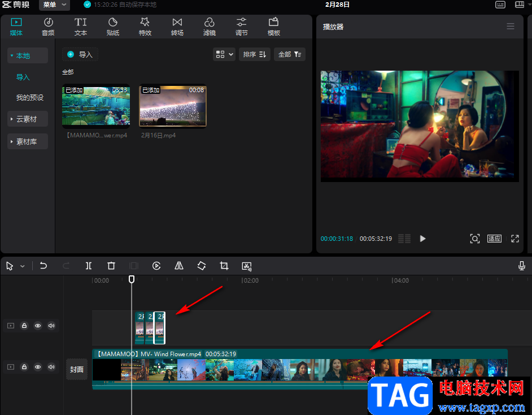The image size is (532, 415).
Task: Click the current timecode 00:00:31:18
Action: 337,239
